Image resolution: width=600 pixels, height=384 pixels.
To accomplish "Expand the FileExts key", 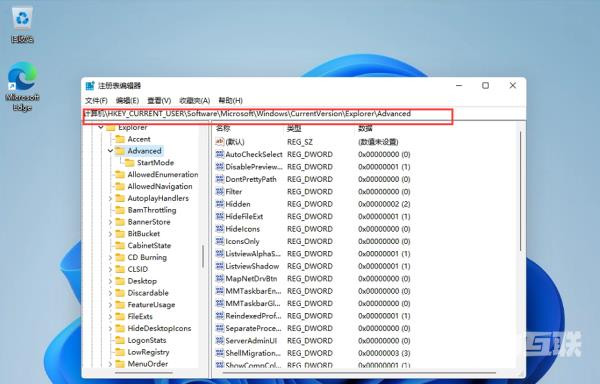I will click(x=110, y=317).
